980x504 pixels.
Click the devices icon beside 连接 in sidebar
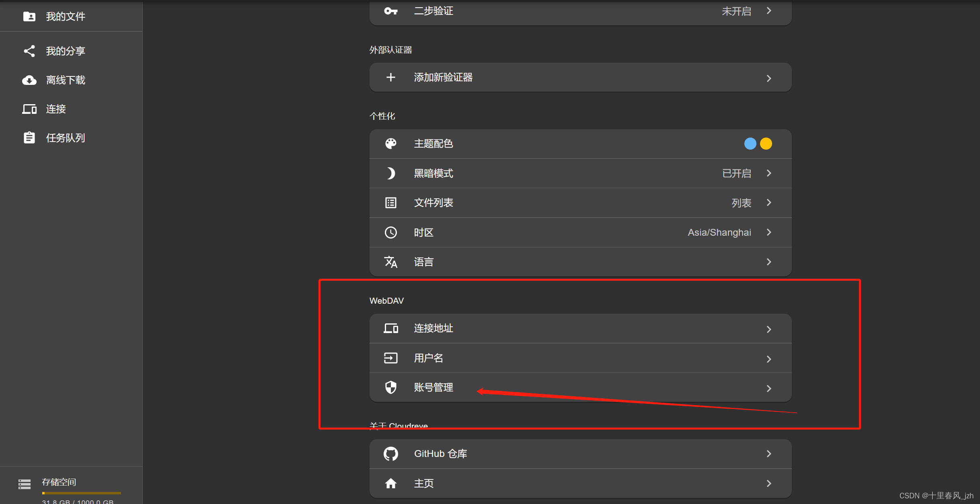point(29,109)
